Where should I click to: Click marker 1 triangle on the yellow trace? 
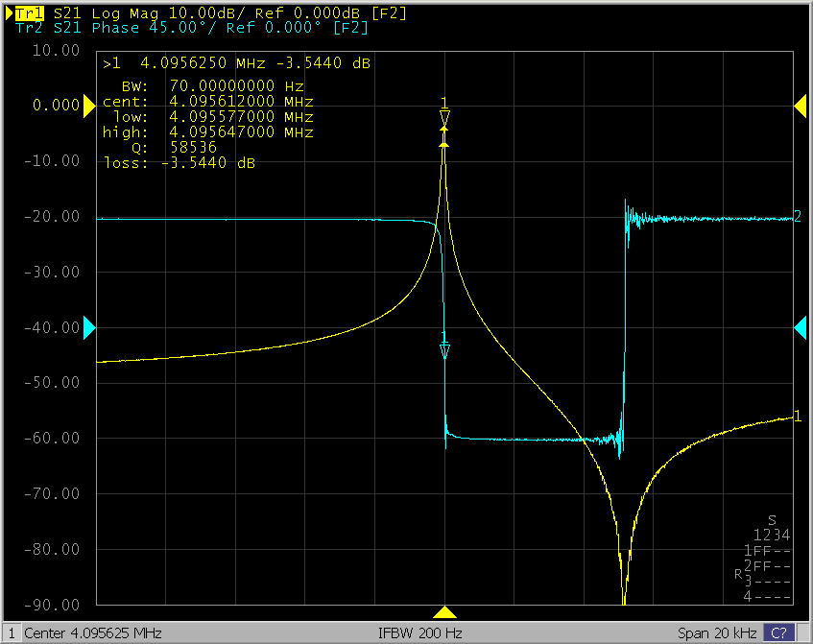click(x=444, y=119)
